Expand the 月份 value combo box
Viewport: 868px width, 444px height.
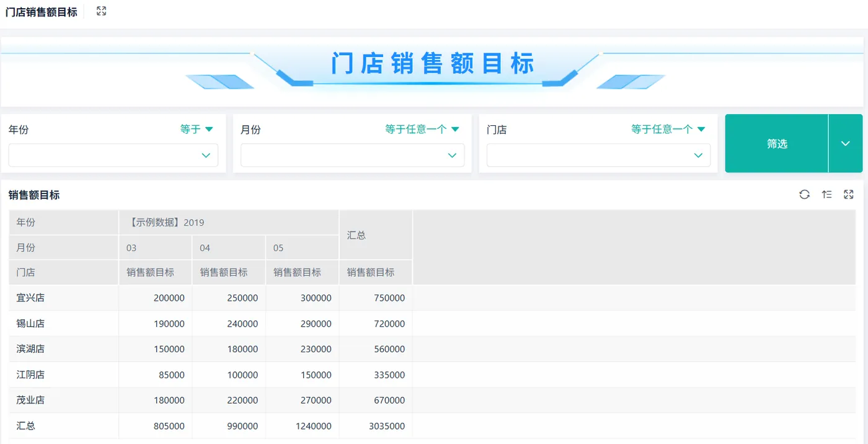click(352, 156)
